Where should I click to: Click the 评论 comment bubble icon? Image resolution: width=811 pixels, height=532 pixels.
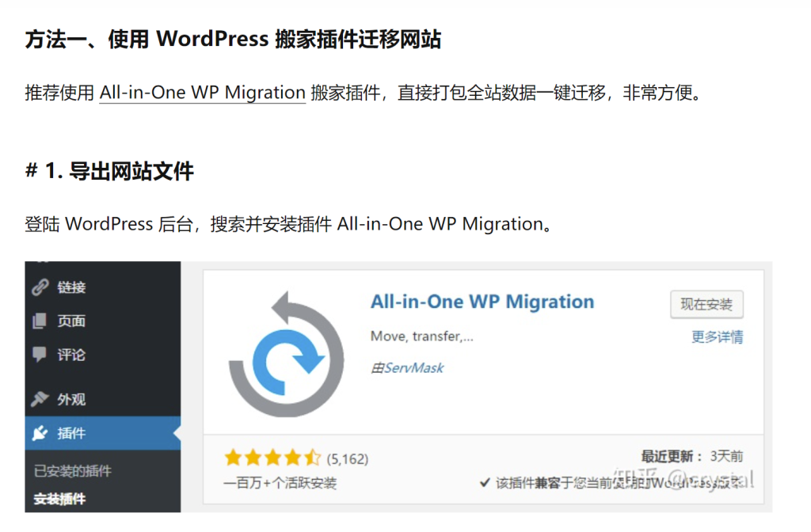[x=40, y=355]
